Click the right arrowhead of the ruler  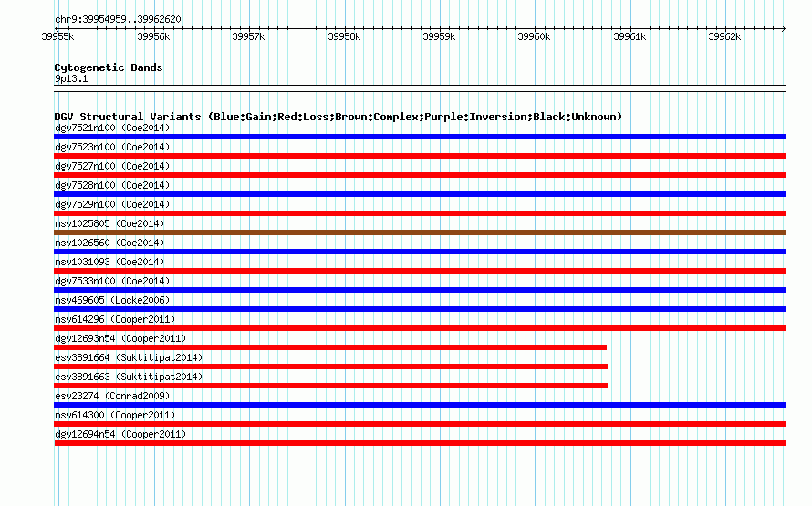tap(784, 28)
